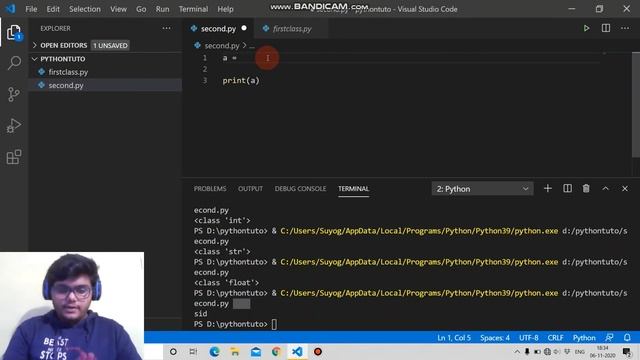Open the Run and Debug view
Viewport: 640px width, 360px height.
coord(14,126)
